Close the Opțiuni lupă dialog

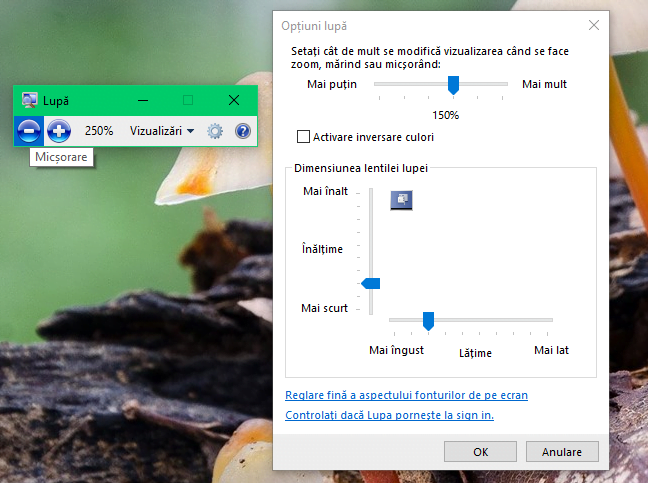[x=594, y=25]
